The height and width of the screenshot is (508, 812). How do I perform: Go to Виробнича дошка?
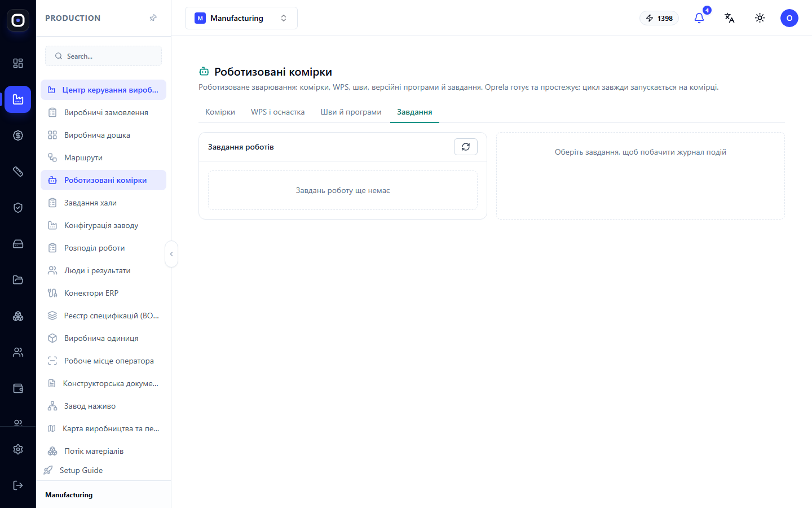pyautogui.click(x=103, y=135)
